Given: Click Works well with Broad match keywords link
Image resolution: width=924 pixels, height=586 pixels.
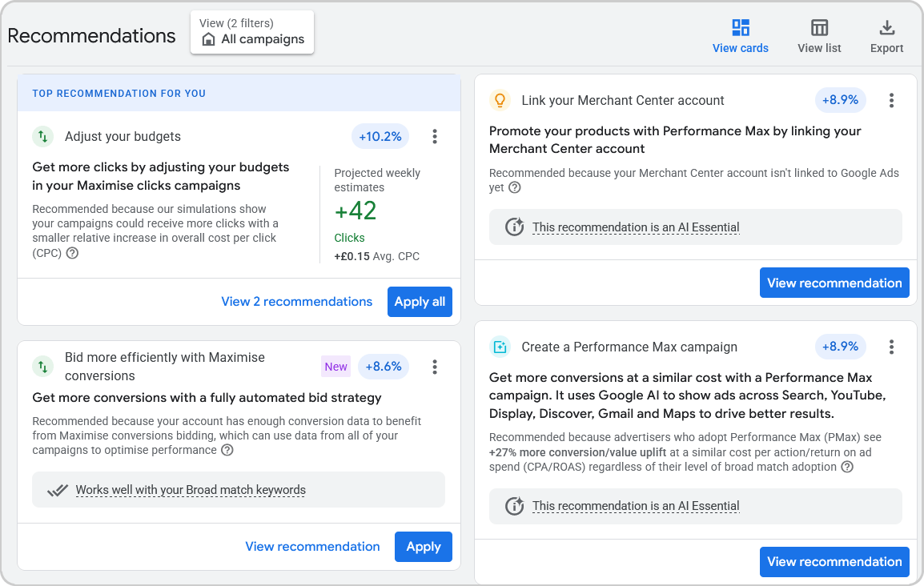Looking at the screenshot, I should click(x=189, y=489).
